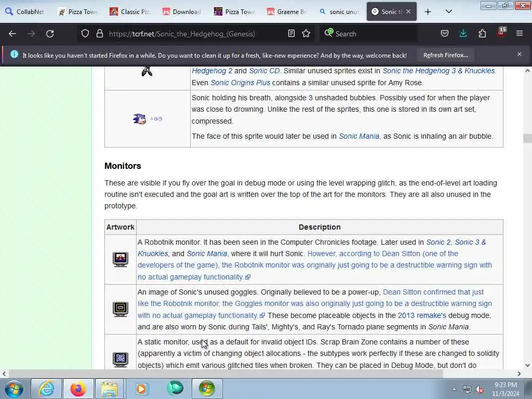Viewport: 532px width, 399px height.
Task: Go back to previous page
Action: tap(12, 34)
